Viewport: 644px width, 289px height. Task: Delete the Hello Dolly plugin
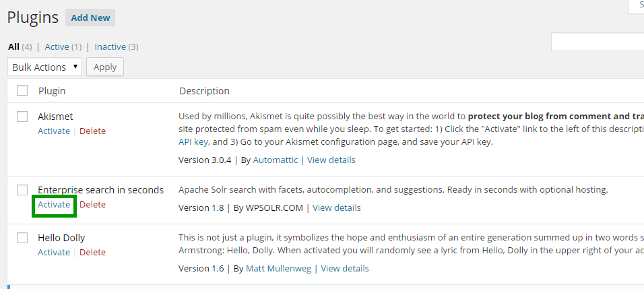point(92,252)
